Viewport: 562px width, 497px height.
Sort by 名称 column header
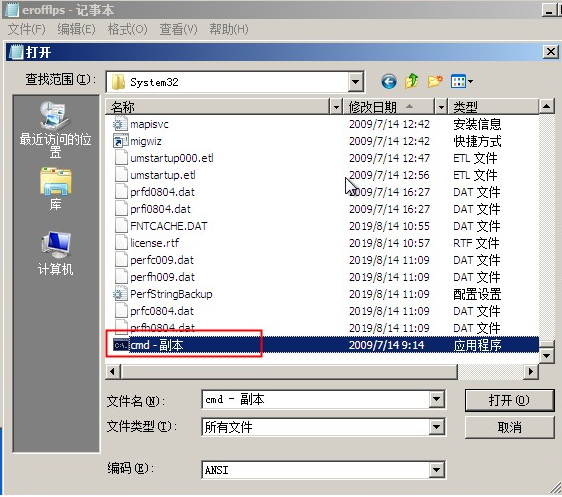click(x=218, y=107)
